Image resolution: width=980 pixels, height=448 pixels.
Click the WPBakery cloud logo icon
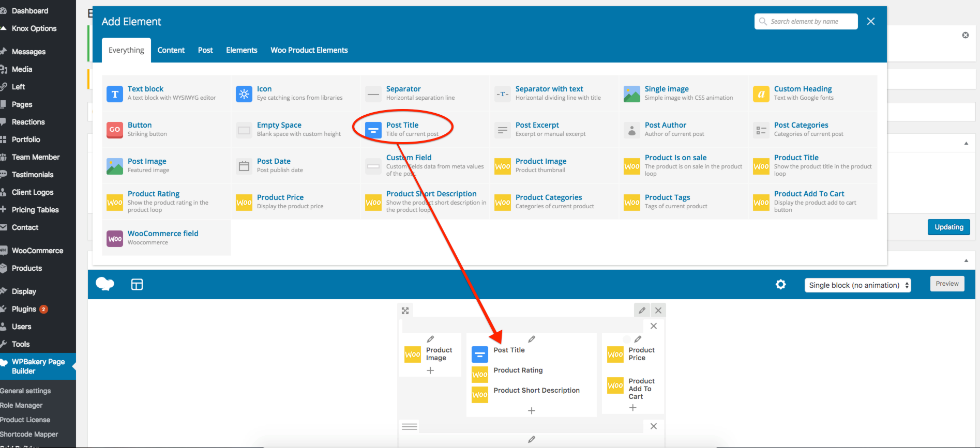click(x=105, y=284)
